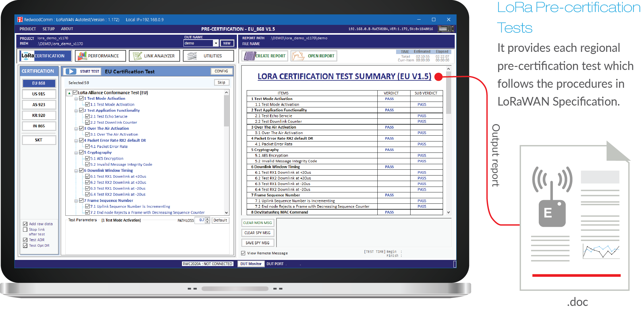Click 8 DevStatusReq MAC Command row
The height and width of the screenshot is (309, 644).
(345, 212)
